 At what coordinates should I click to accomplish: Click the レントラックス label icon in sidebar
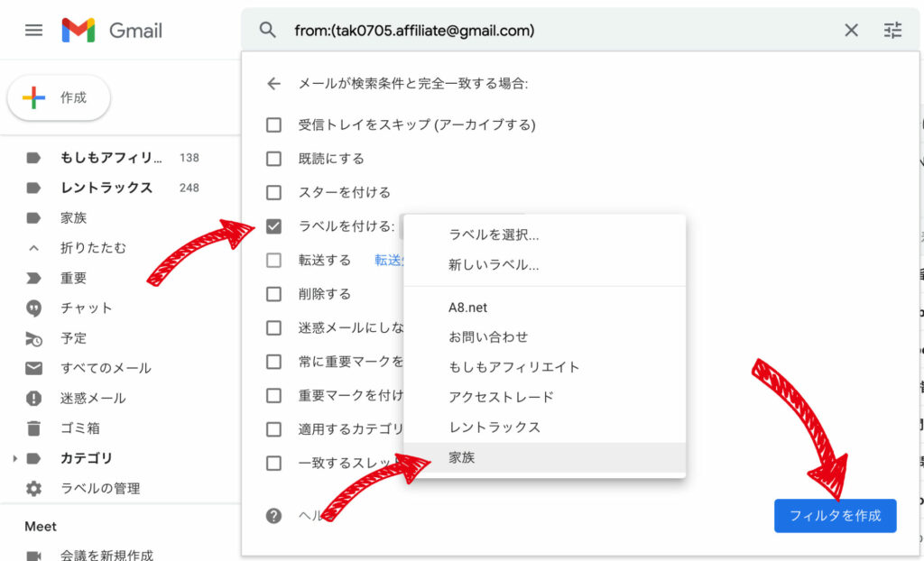point(33,188)
